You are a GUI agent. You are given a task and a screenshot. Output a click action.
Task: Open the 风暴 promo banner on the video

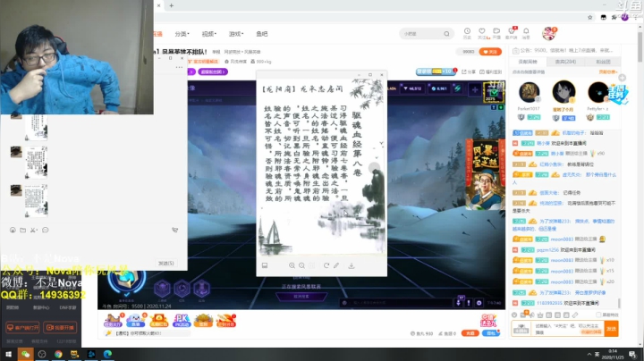click(485, 174)
